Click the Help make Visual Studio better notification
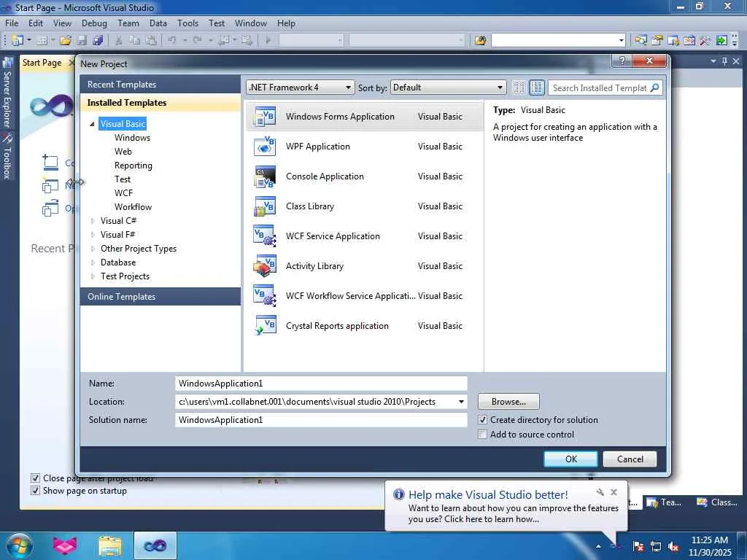 click(506, 507)
